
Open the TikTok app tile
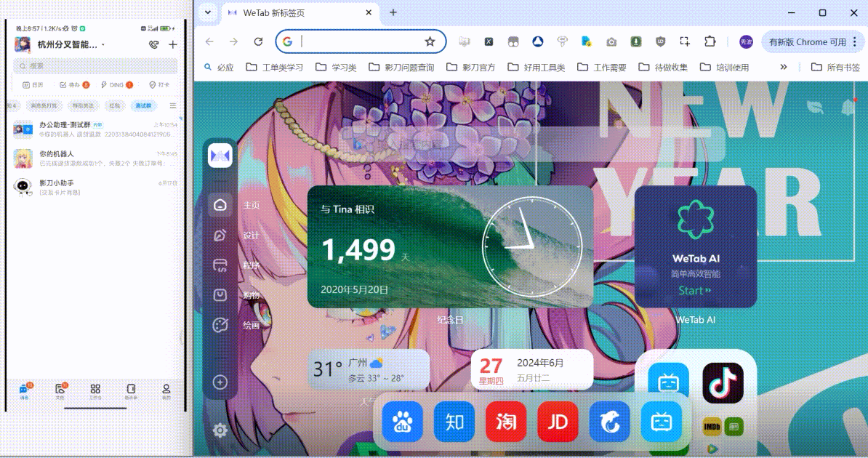click(x=722, y=383)
